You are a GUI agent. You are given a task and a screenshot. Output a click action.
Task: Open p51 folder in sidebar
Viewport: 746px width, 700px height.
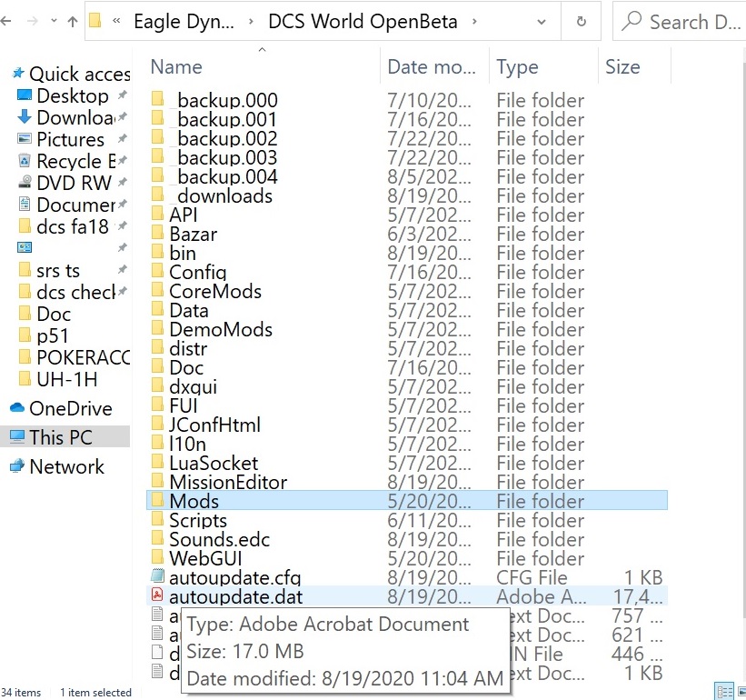[x=43, y=336]
